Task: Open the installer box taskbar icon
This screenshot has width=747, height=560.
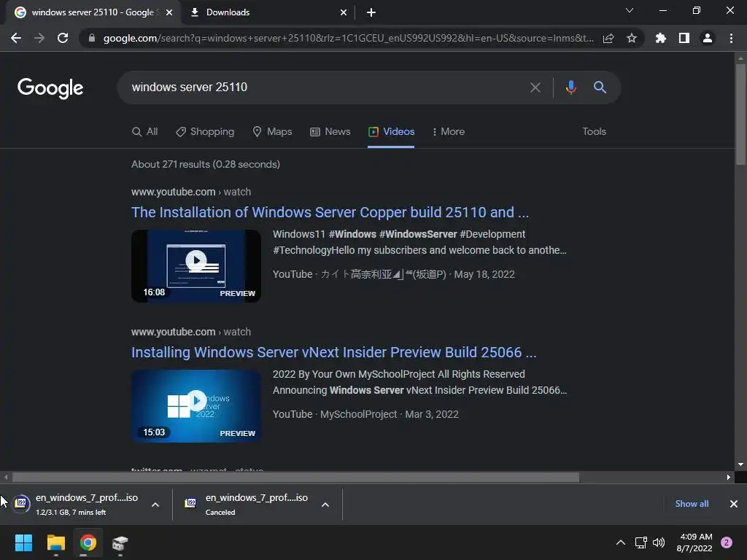Action: [120, 542]
